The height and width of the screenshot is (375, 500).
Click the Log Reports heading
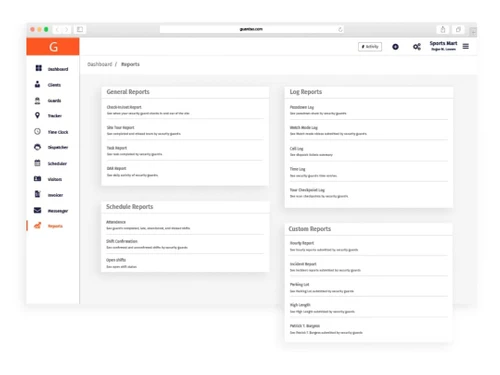click(306, 92)
